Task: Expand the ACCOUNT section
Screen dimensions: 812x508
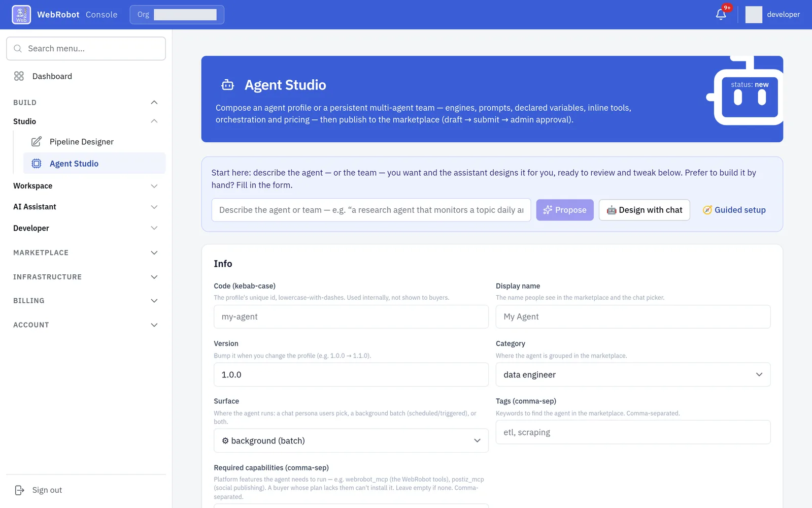Action: coord(154,325)
